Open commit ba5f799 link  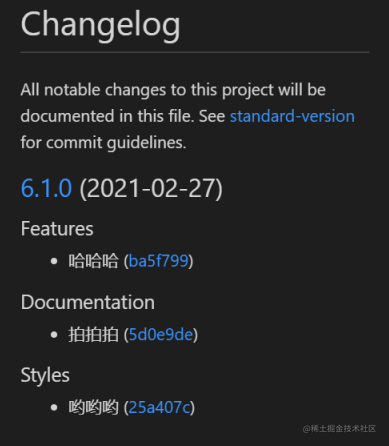[x=159, y=261]
